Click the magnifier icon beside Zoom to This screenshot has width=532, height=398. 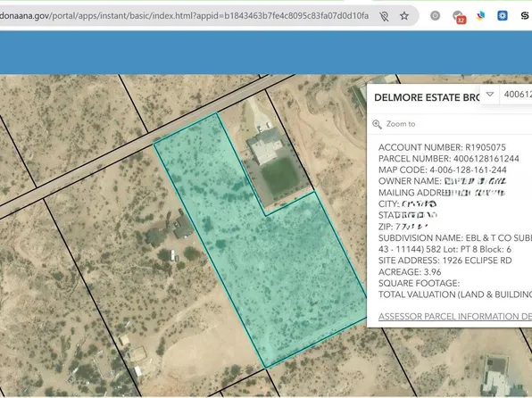pos(377,124)
